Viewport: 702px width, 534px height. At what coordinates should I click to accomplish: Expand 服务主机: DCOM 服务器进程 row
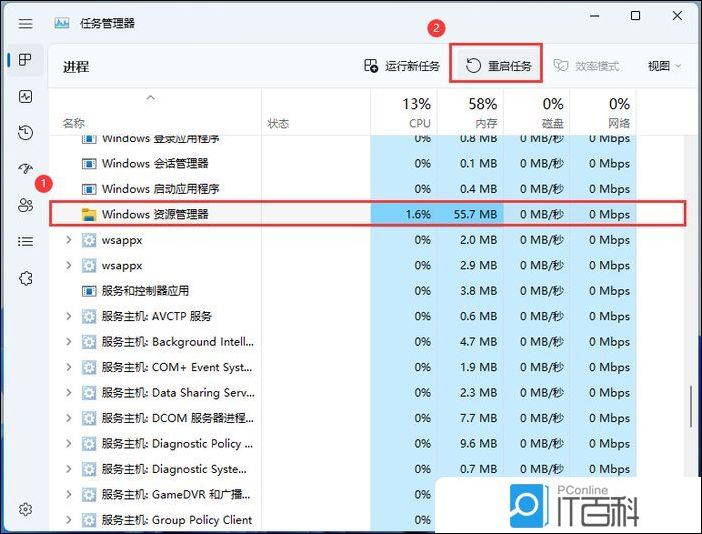coord(68,418)
